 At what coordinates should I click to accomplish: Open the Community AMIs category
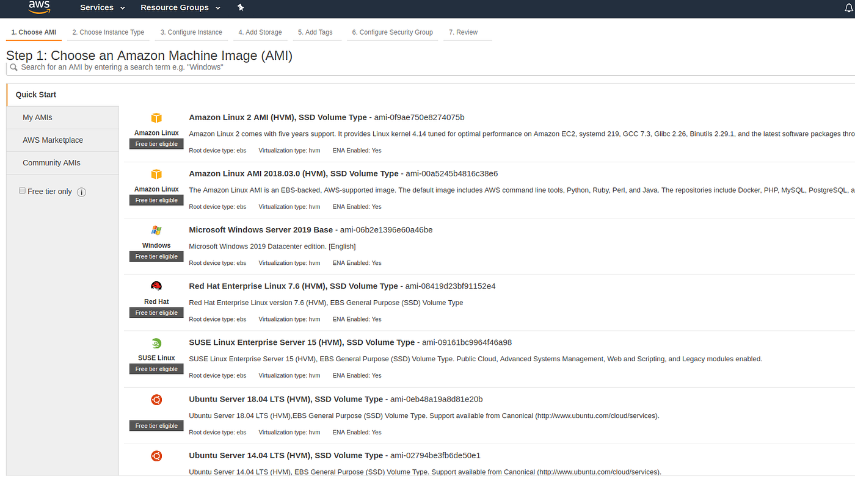62,163
